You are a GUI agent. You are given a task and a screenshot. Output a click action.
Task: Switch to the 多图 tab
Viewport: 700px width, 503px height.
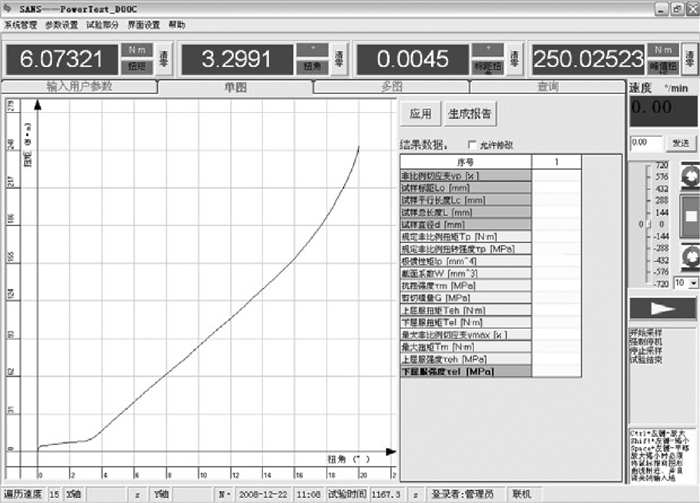point(391,87)
